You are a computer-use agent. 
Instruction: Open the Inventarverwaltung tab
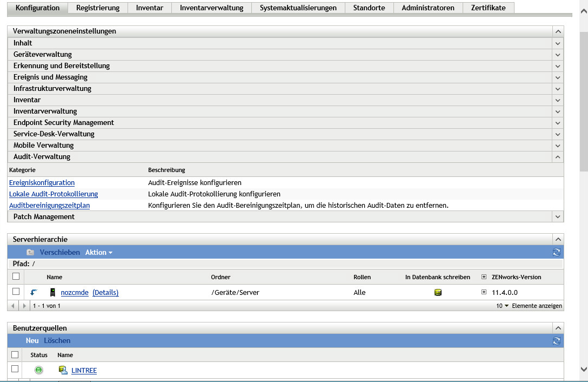point(211,8)
